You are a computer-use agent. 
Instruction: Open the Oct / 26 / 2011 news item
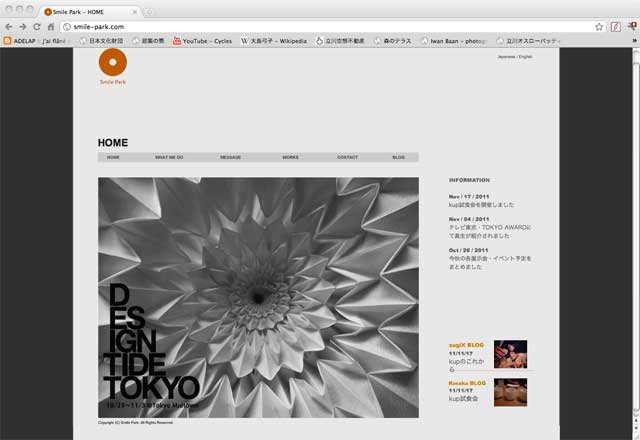point(490,258)
